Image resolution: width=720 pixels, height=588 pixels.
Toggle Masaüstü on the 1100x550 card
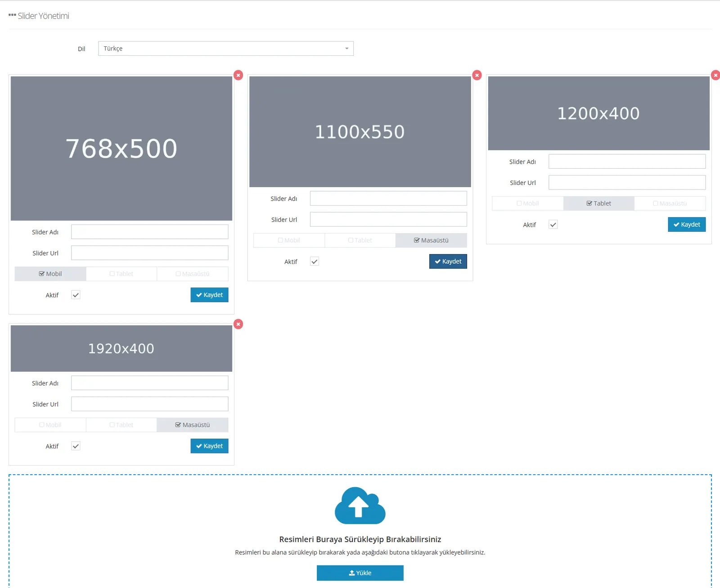point(431,240)
